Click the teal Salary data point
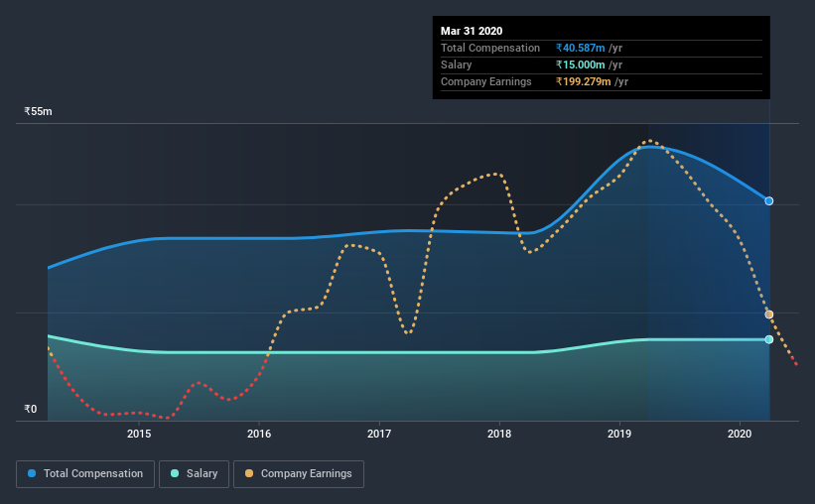This screenshot has height=504, width=815. point(768,339)
